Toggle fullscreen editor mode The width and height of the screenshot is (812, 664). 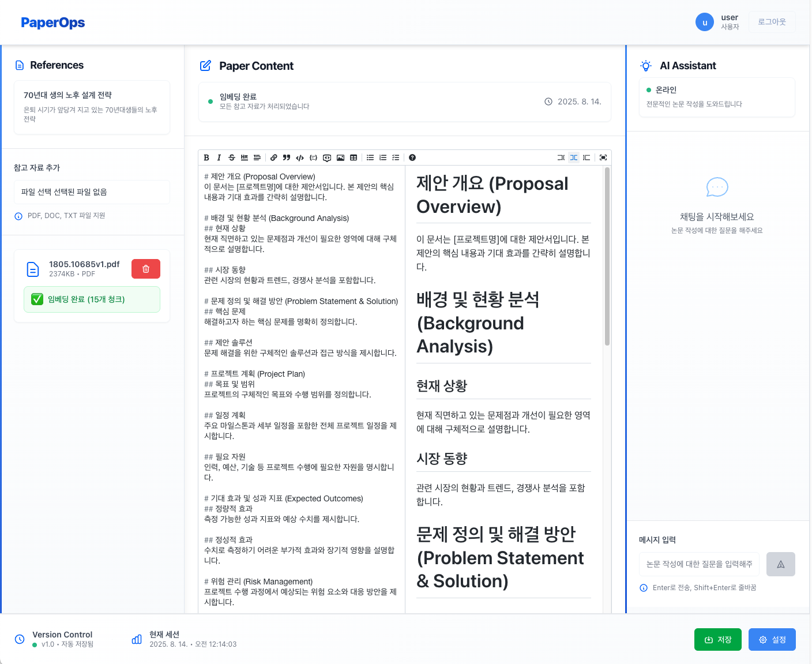[x=603, y=157]
